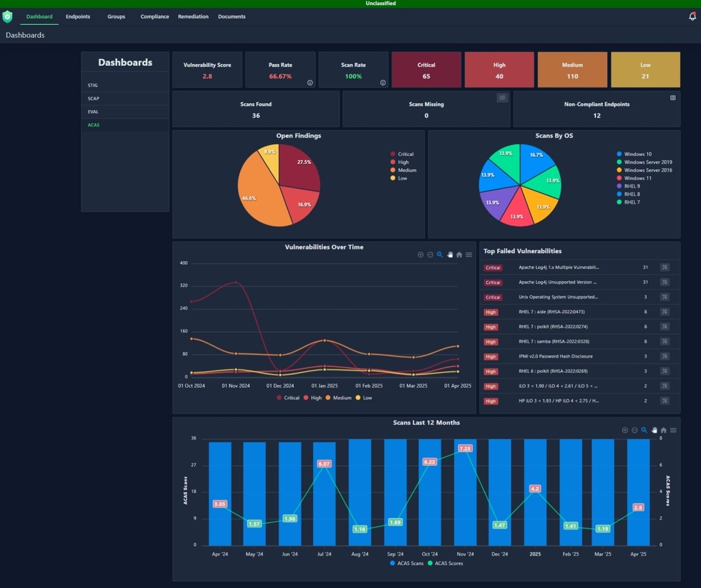Open Non-Compliant Endpoints table icon
Image resolution: width=701 pixels, height=588 pixels.
[x=673, y=98]
